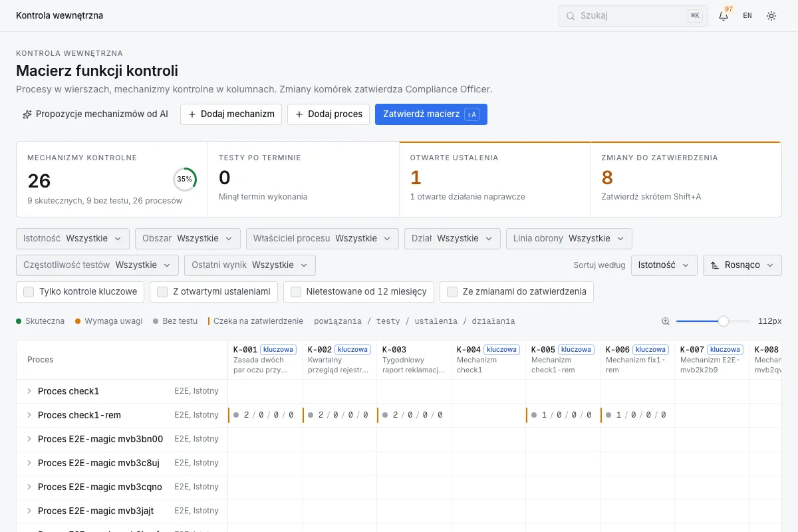Image resolution: width=798 pixels, height=532 pixels.
Task: Open the Dział filter dropdown
Action: (x=452, y=239)
